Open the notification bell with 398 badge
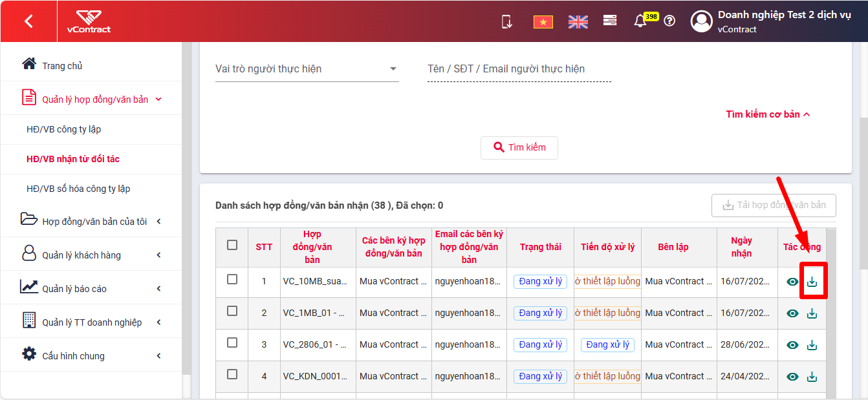Viewport: 868px width, 400px height. tap(640, 21)
